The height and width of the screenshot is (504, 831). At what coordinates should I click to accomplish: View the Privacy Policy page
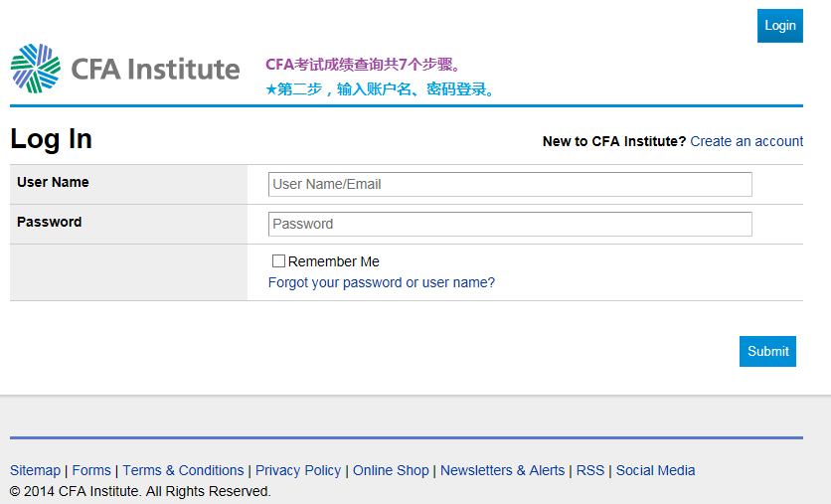tap(298, 470)
